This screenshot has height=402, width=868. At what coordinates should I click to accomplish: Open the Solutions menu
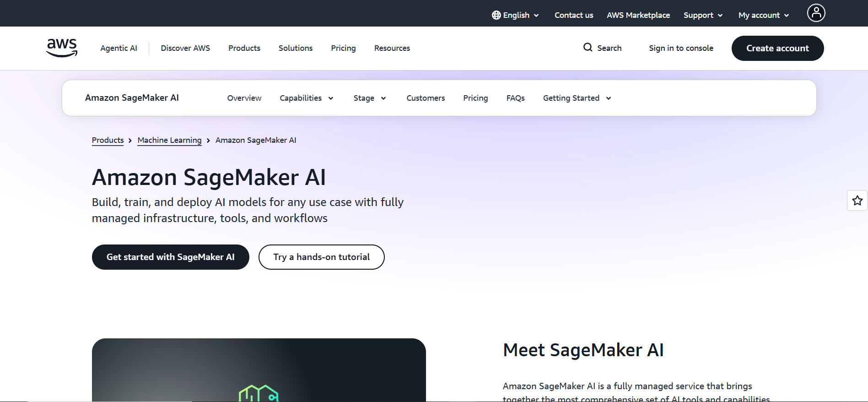[296, 48]
